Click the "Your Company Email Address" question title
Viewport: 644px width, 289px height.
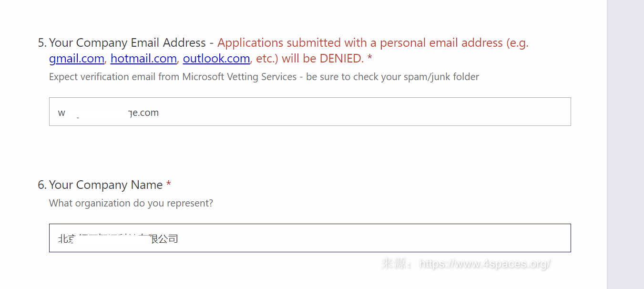point(127,43)
